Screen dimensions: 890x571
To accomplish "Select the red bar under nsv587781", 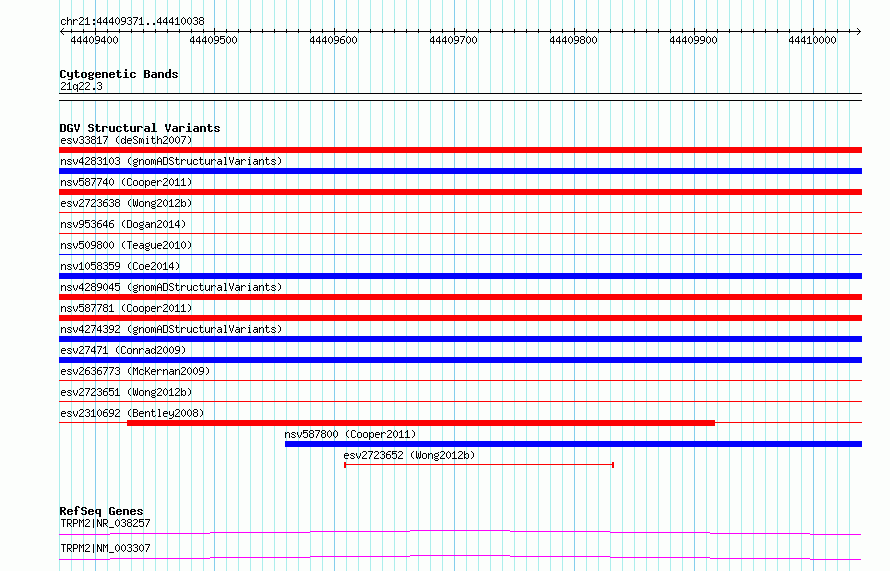I will 460,318.
